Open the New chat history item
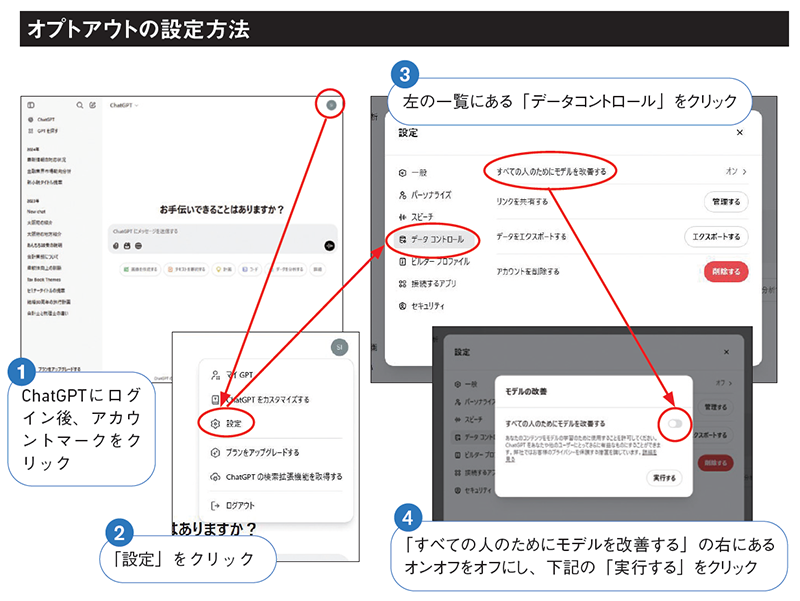This screenshot has height=601, width=800. click(x=36, y=211)
